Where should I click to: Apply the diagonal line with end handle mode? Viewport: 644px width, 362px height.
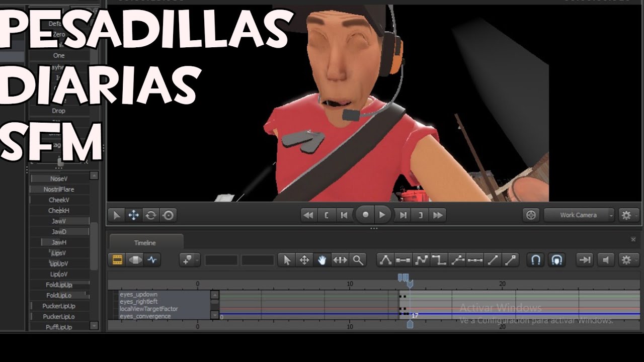click(x=511, y=260)
